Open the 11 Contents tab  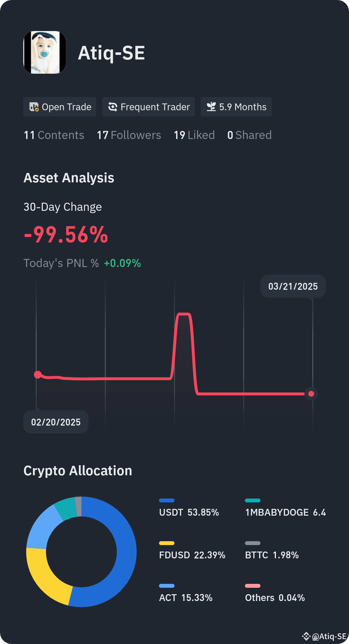tap(54, 135)
